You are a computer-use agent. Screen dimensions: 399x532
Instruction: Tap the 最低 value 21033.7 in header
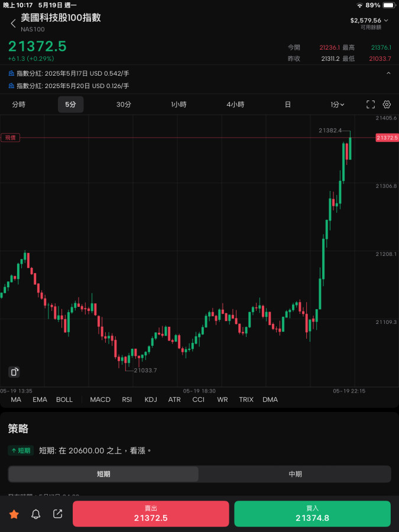380,59
